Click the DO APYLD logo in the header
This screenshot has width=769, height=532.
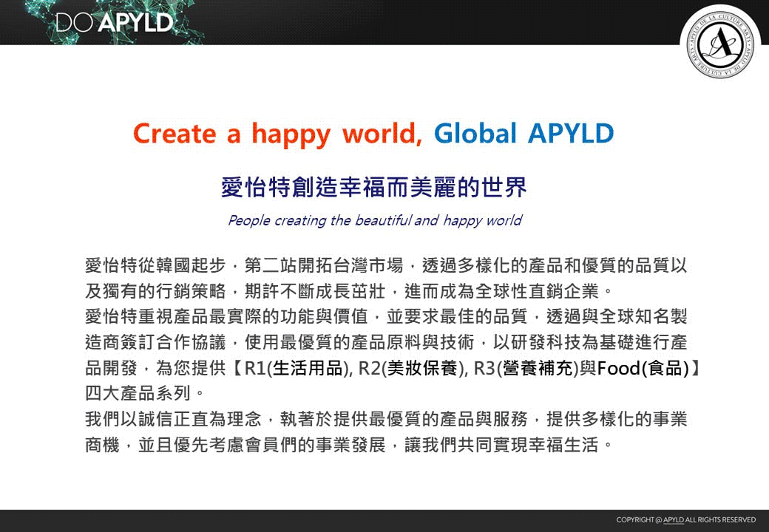[x=115, y=22]
